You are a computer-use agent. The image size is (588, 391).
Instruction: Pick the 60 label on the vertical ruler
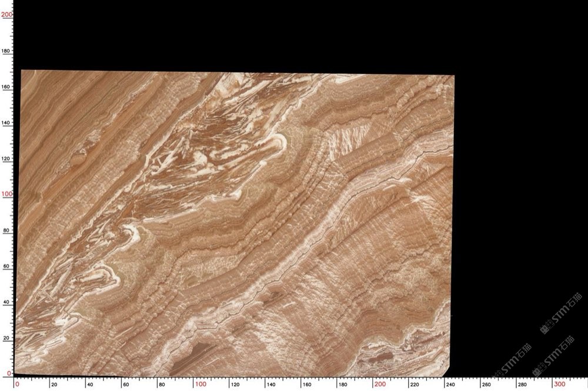pos(6,266)
